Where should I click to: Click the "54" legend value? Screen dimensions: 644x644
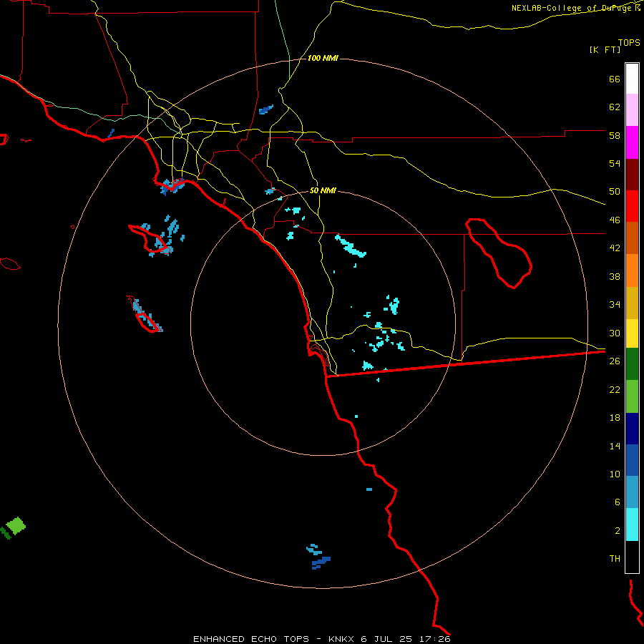[615, 163]
